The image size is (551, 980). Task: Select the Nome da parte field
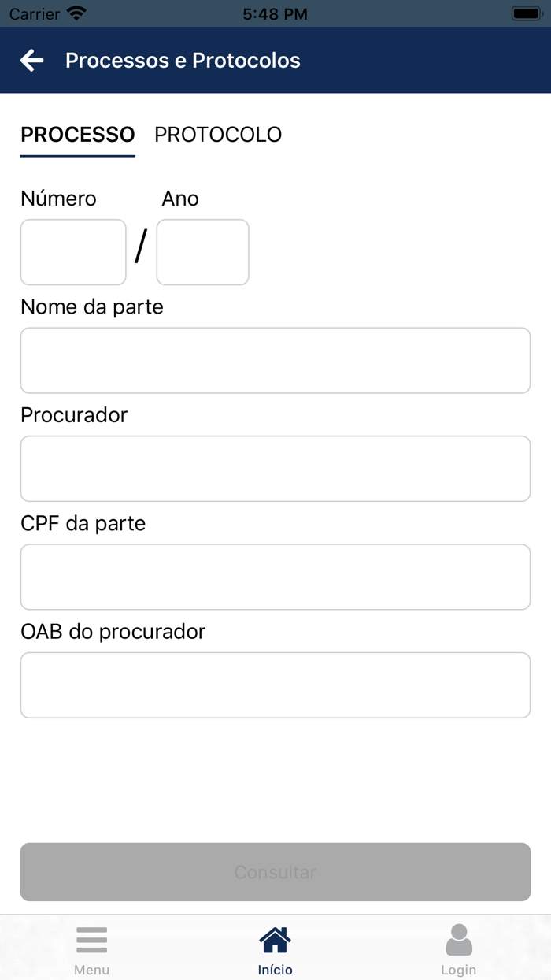[275, 360]
